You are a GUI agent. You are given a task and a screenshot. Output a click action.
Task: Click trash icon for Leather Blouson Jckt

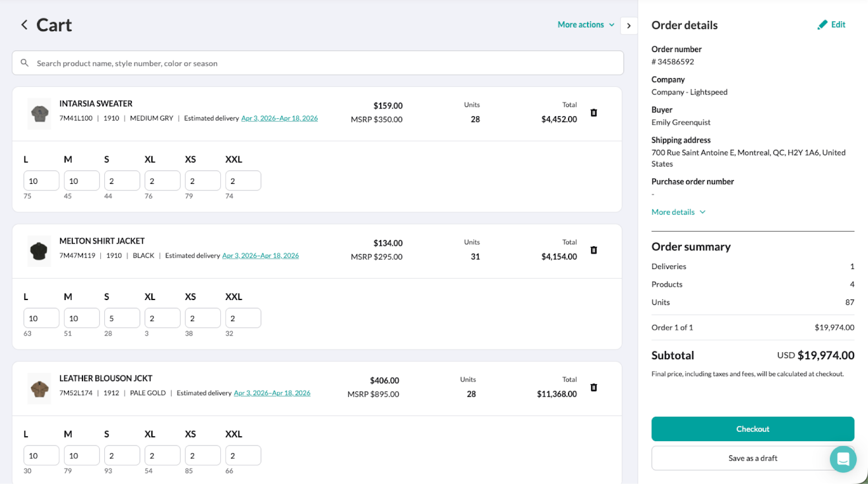tap(593, 387)
